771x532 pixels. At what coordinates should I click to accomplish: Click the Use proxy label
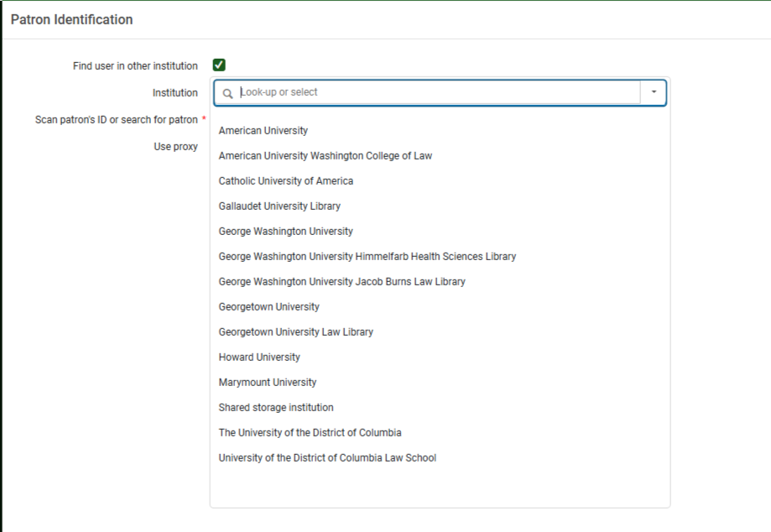175,147
